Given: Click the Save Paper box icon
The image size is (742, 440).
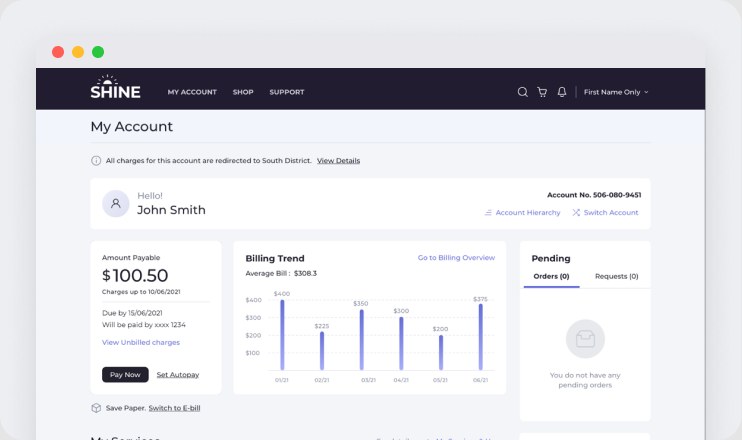Looking at the screenshot, I should tap(96, 408).
